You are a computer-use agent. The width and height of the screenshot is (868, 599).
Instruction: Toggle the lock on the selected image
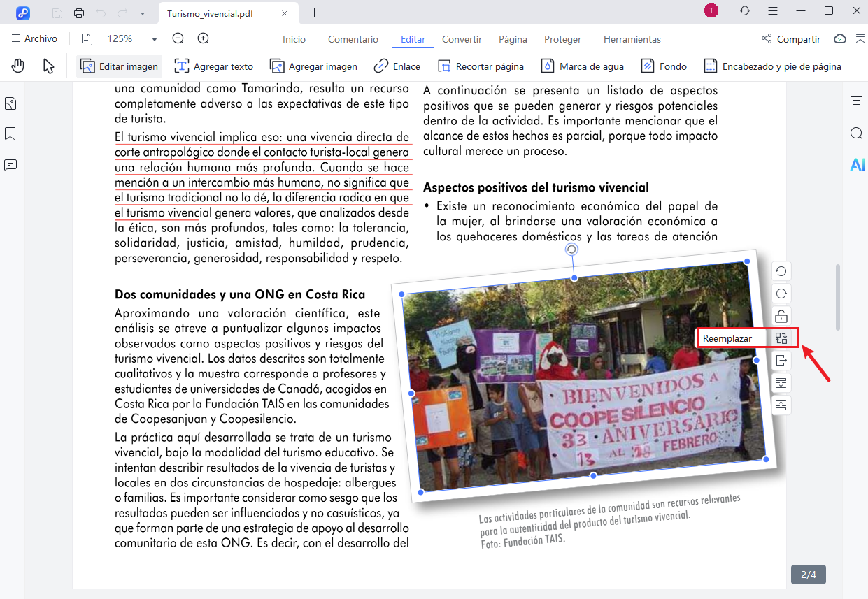click(x=781, y=315)
